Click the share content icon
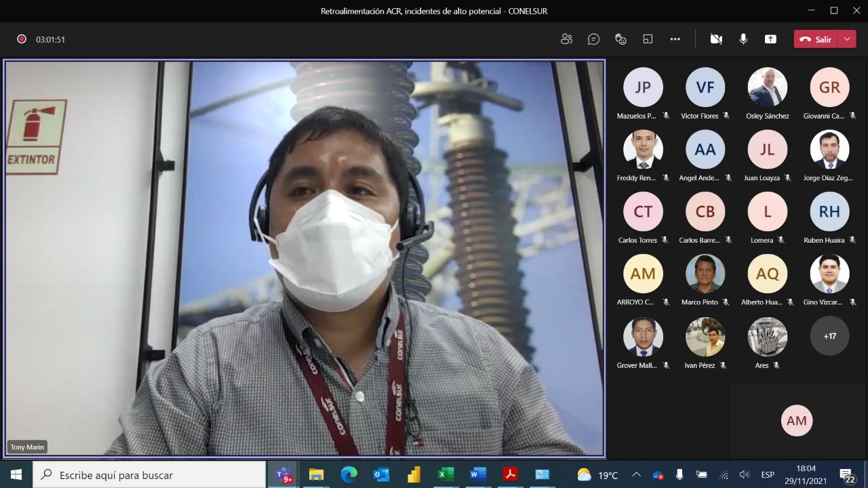This screenshot has height=488, width=868. (770, 39)
